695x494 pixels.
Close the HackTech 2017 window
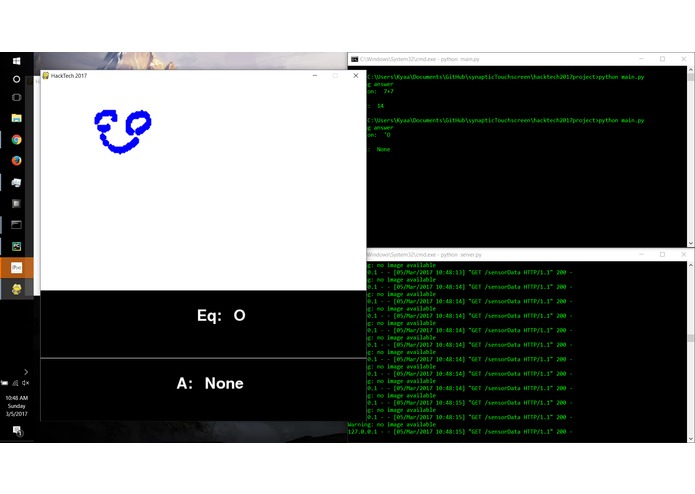click(355, 76)
